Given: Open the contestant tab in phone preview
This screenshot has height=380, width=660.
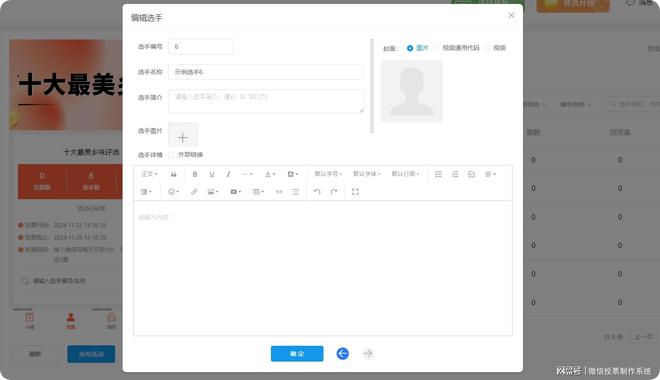Looking at the screenshot, I should 71,320.
